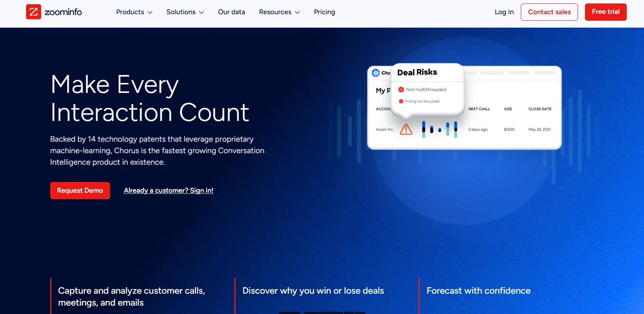This screenshot has height=314, width=644.
Task: Click the Deal Risks popup heading
Action: [x=417, y=72]
